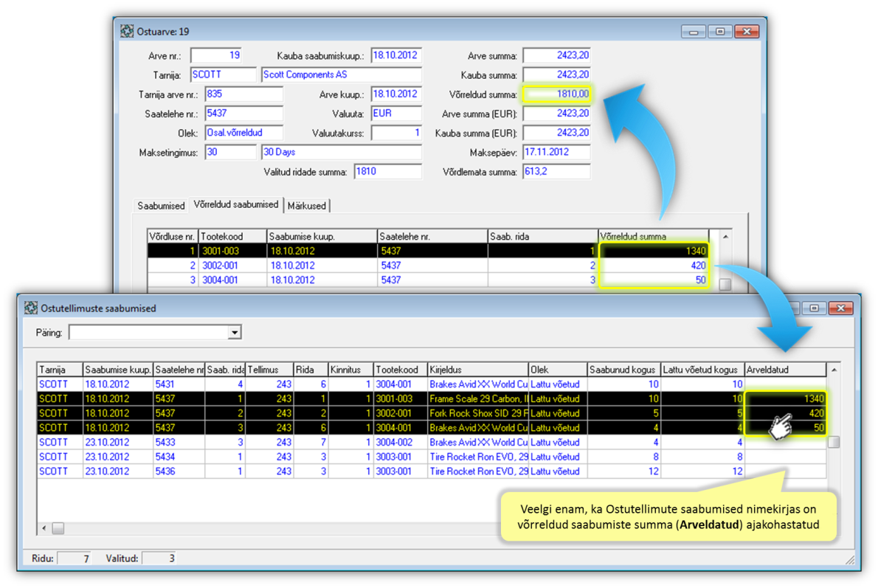
Task: Switch to the Saabumised tab
Action: point(161,206)
